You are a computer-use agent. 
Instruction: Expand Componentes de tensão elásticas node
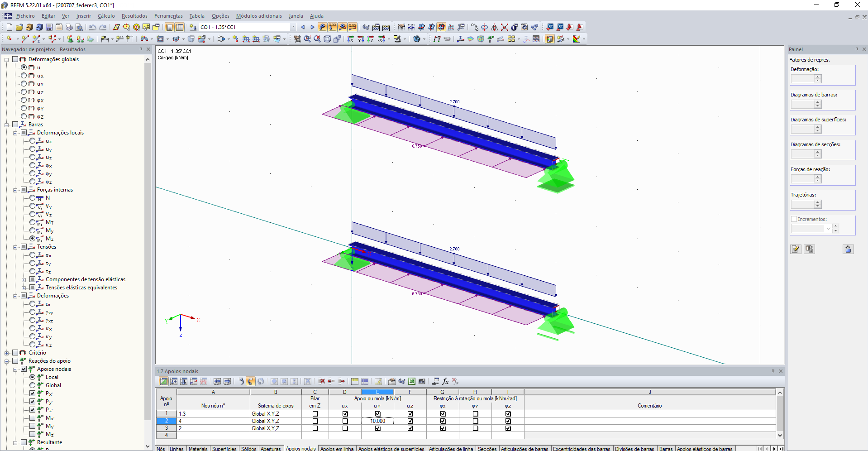pyautogui.click(x=24, y=279)
